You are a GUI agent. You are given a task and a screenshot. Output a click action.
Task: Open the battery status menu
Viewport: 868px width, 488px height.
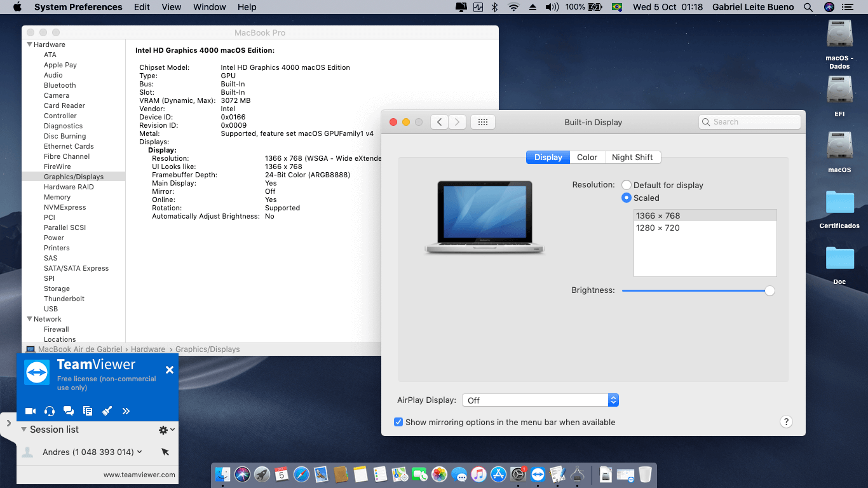(584, 7)
